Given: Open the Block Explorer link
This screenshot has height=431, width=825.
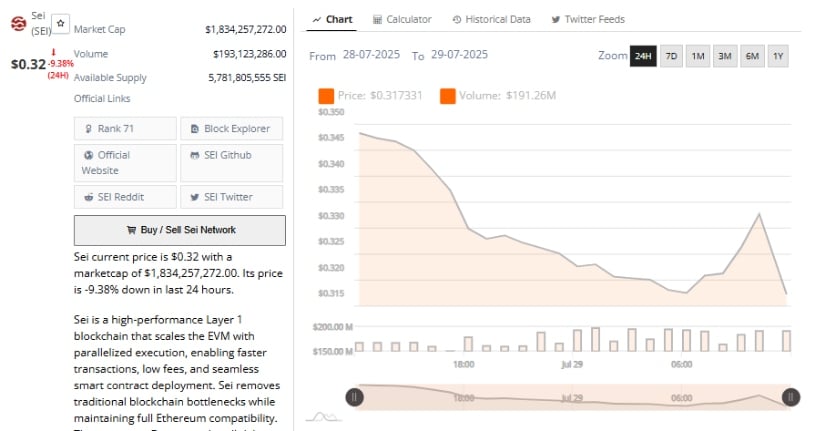Looking at the screenshot, I should pyautogui.click(x=232, y=128).
